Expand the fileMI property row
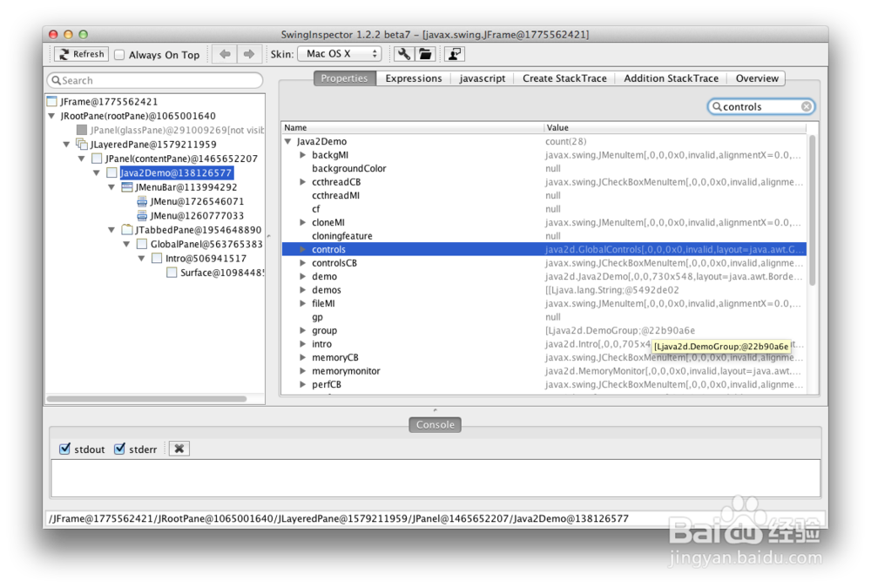The image size is (871, 588). coord(303,303)
